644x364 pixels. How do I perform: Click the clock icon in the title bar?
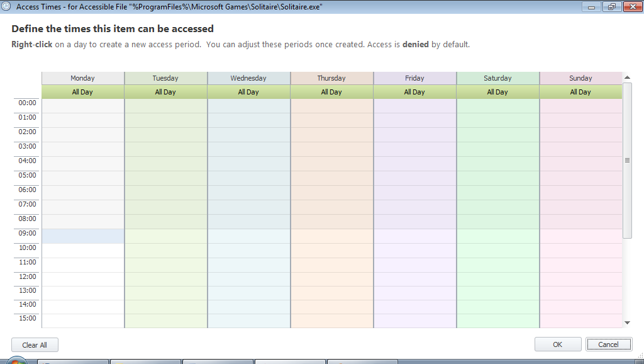coord(6,6)
